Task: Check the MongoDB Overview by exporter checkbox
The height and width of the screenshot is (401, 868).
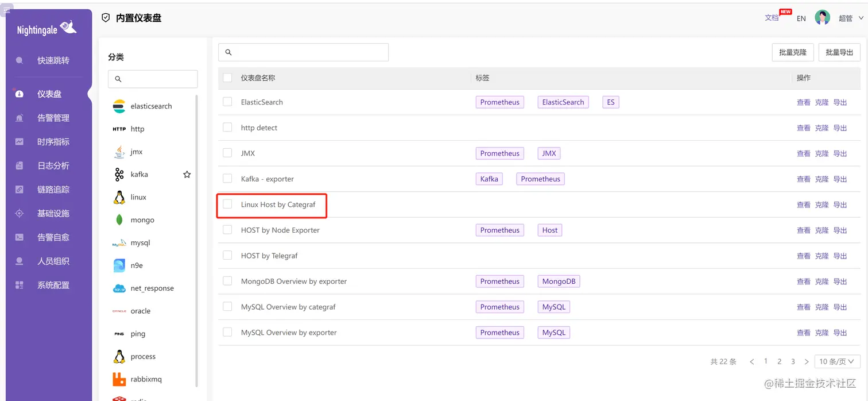Action: tap(227, 281)
